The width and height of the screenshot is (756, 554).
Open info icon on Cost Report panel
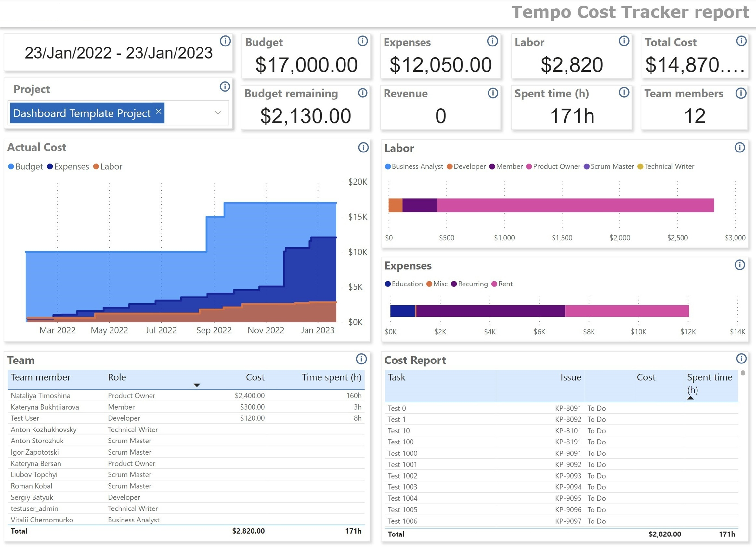(741, 359)
